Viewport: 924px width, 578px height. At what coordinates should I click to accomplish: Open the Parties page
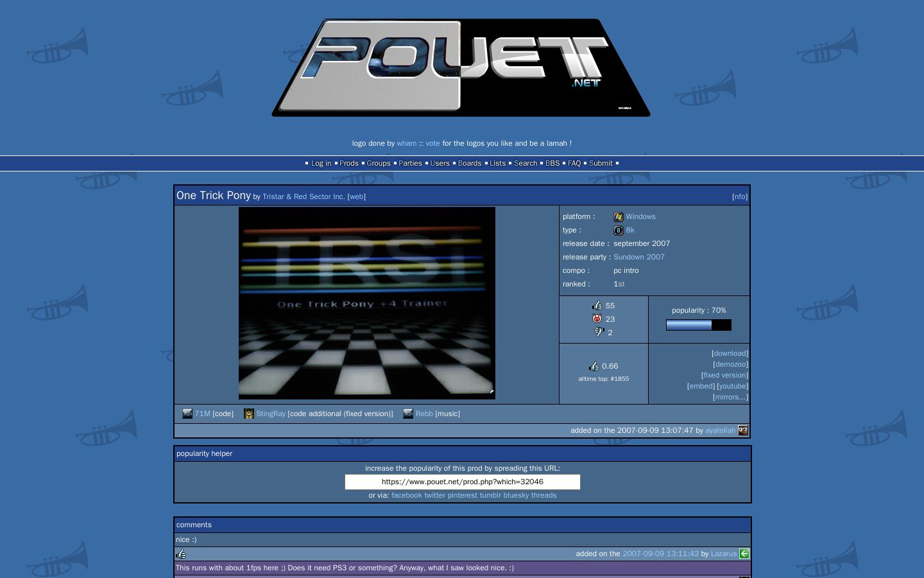pos(410,163)
